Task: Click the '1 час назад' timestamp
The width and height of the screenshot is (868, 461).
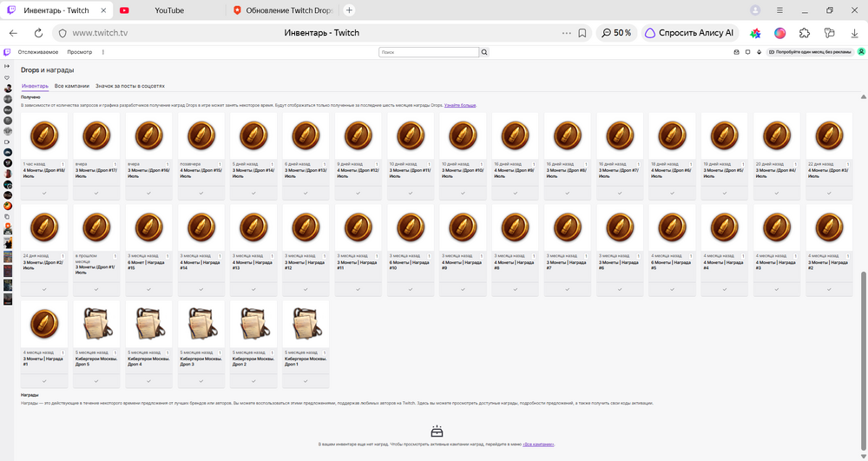Action: pyautogui.click(x=35, y=164)
